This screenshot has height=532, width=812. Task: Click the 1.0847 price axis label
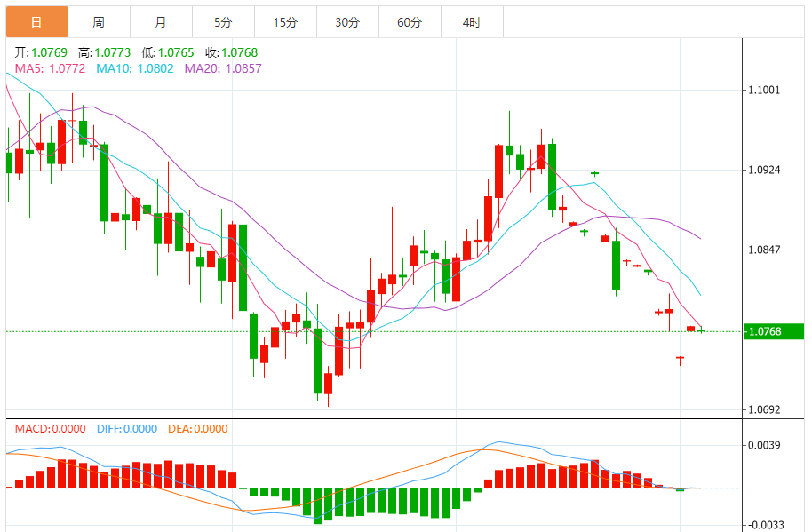(x=764, y=250)
